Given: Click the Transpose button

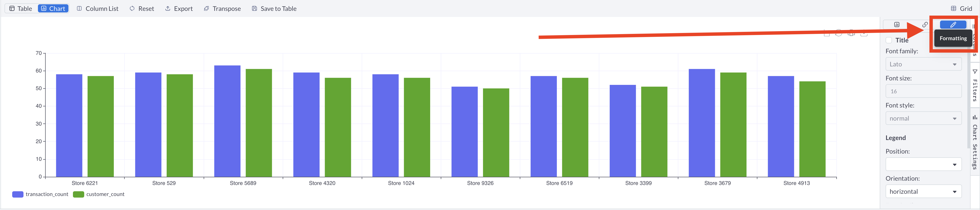Looking at the screenshot, I should pos(222,8).
